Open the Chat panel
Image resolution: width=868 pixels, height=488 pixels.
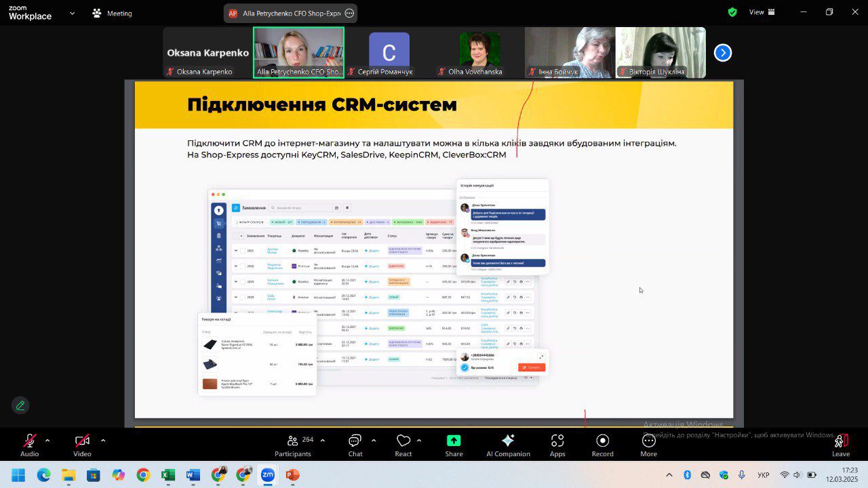(x=355, y=445)
